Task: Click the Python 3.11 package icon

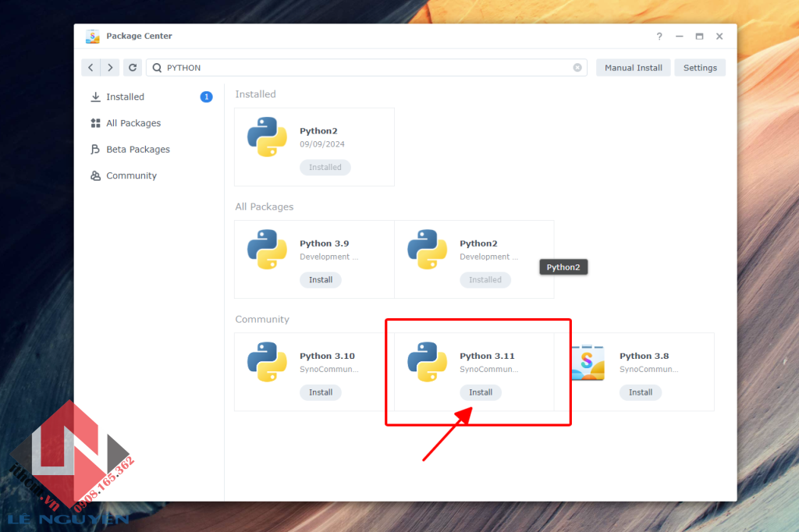Action: pyautogui.click(x=427, y=362)
